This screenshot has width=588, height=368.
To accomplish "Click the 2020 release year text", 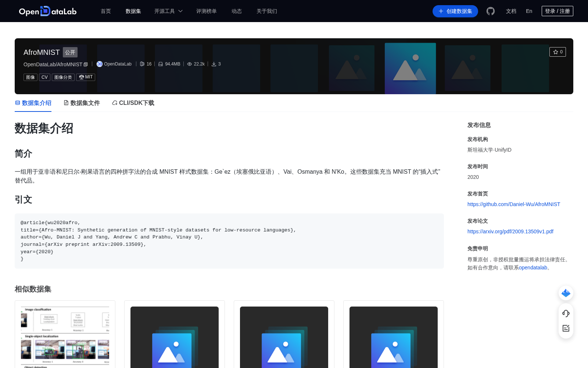I will [x=473, y=177].
